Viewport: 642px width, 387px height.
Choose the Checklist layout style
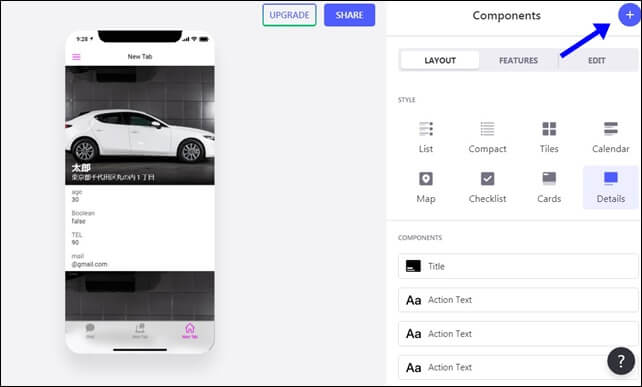pyautogui.click(x=487, y=188)
